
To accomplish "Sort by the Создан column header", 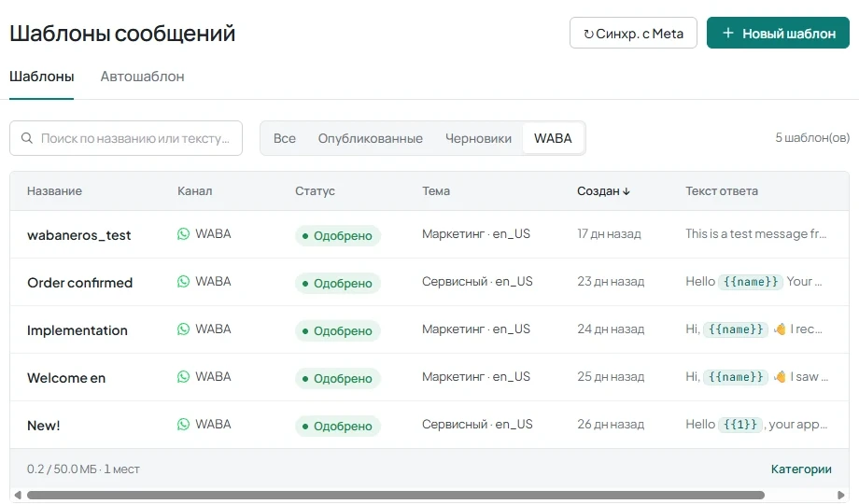I will pos(603,191).
